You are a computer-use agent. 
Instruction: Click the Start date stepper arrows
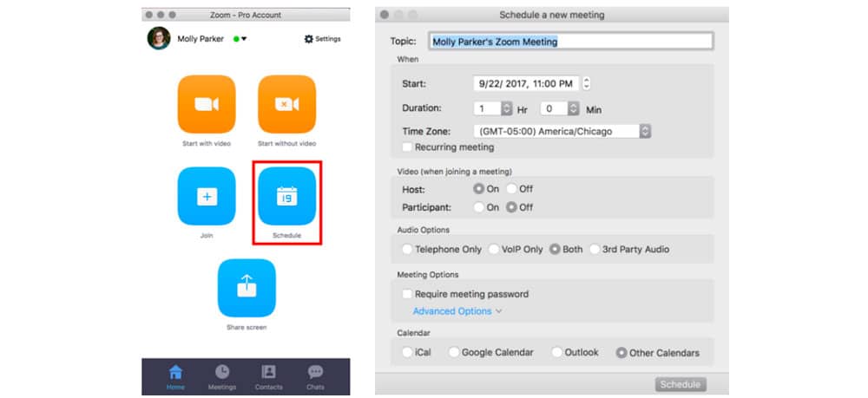coord(587,83)
